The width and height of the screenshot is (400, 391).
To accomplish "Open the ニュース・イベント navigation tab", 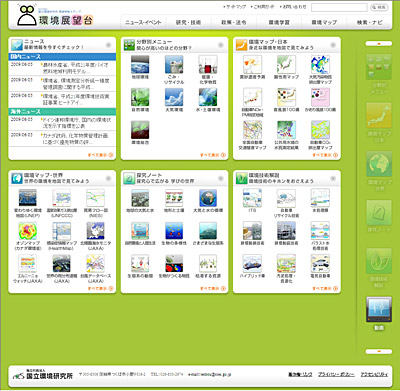I will click(143, 22).
